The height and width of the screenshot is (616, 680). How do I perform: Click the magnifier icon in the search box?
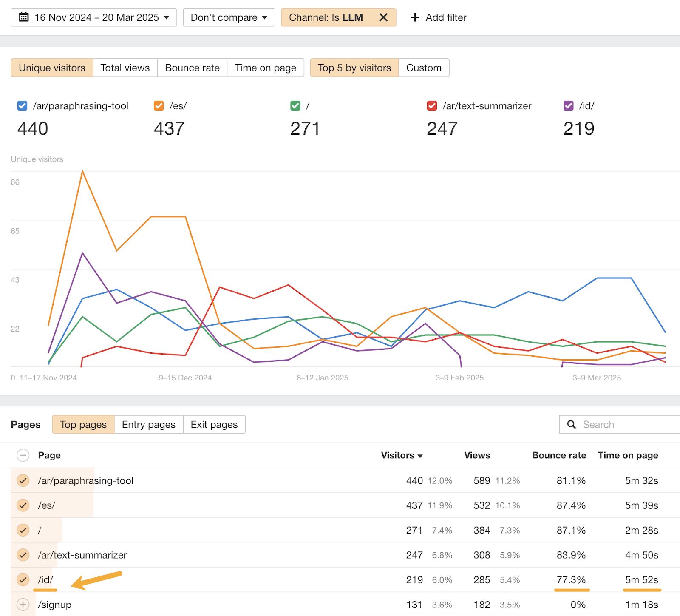(x=571, y=424)
